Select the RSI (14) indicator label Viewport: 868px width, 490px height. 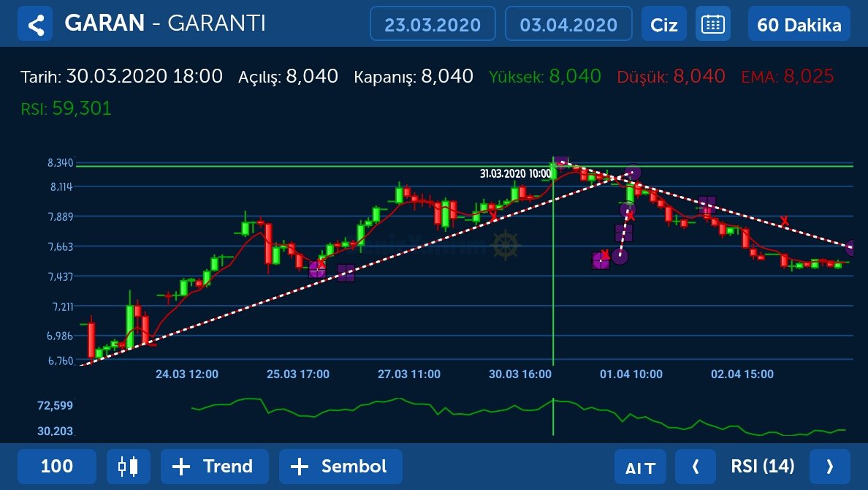click(x=762, y=466)
